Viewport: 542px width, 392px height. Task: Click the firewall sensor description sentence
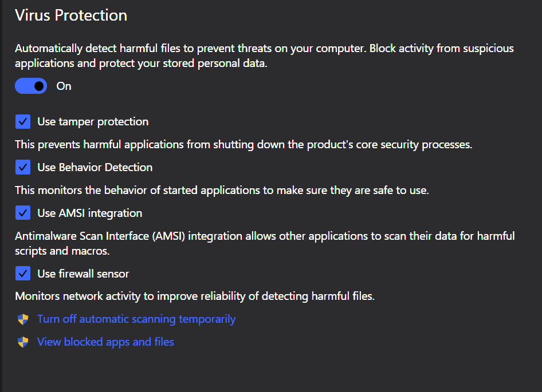(x=195, y=296)
